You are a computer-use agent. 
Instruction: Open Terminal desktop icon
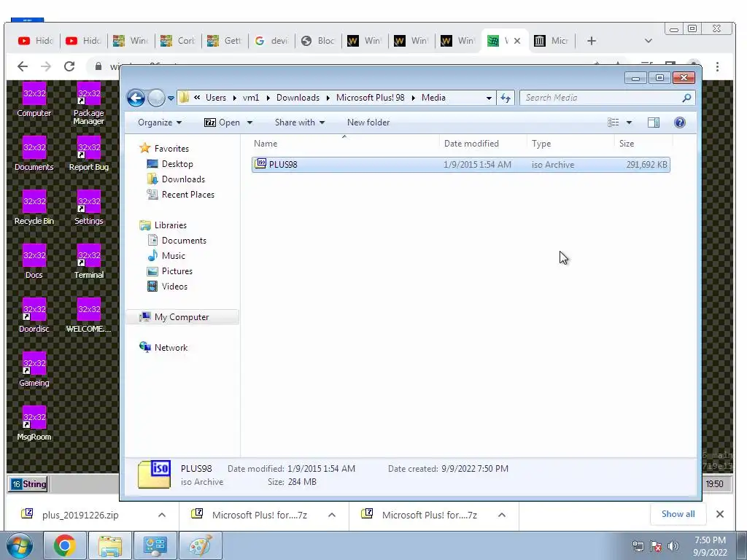(x=88, y=262)
